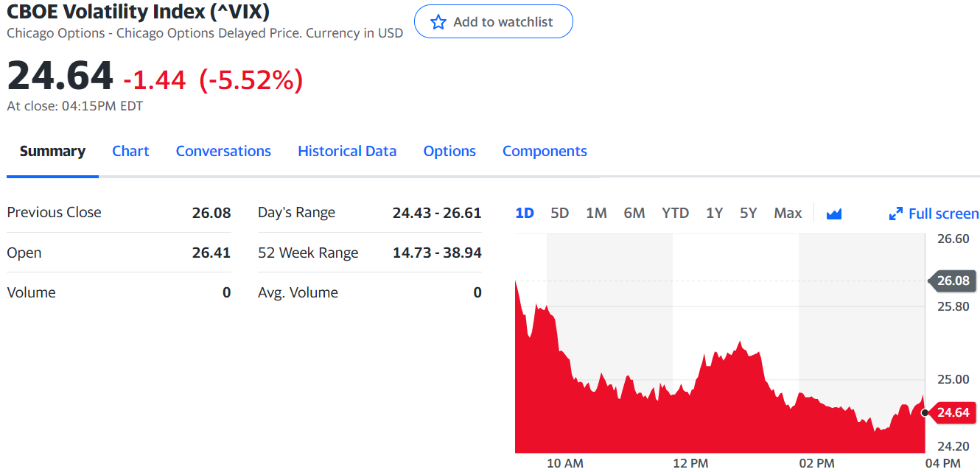This screenshot has height=472, width=980.
Task: Click the 04 PM time axis label
Action: tap(942, 463)
